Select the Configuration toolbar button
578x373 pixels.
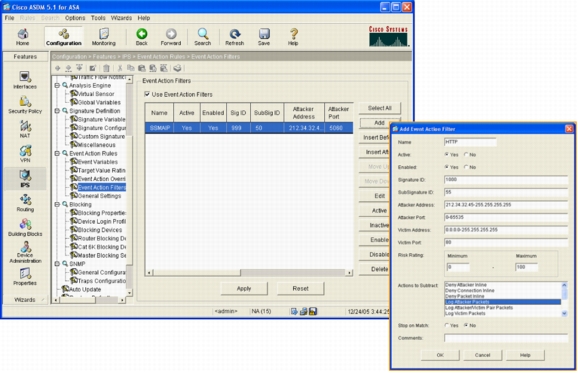[64, 37]
